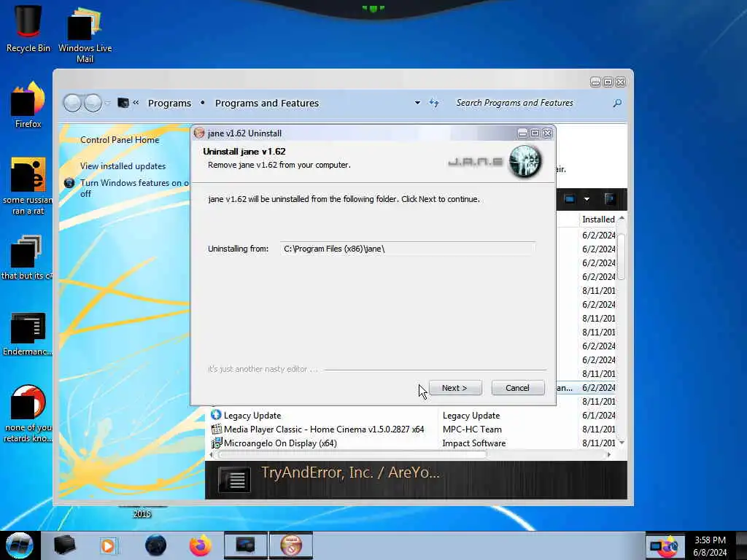
Task: Open the address bar history dropdown
Action: [x=417, y=103]
